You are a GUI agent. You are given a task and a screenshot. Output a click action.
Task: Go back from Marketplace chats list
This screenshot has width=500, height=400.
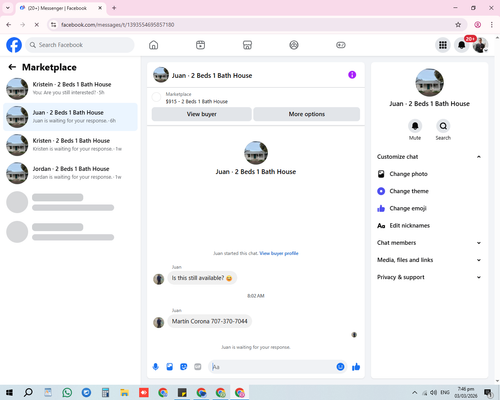[12, 67]
